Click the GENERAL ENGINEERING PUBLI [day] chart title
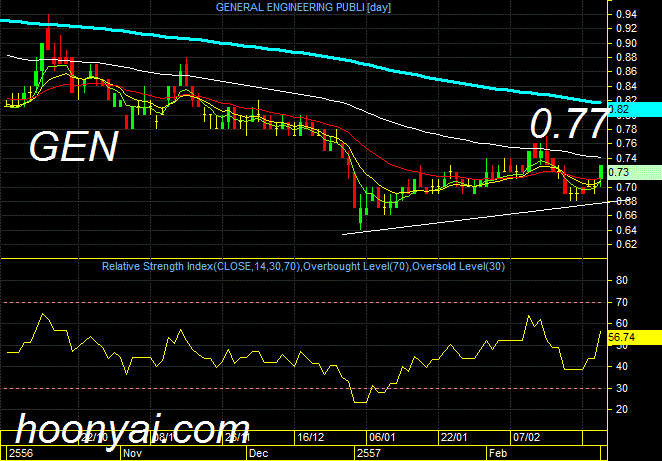 [303, 7]
